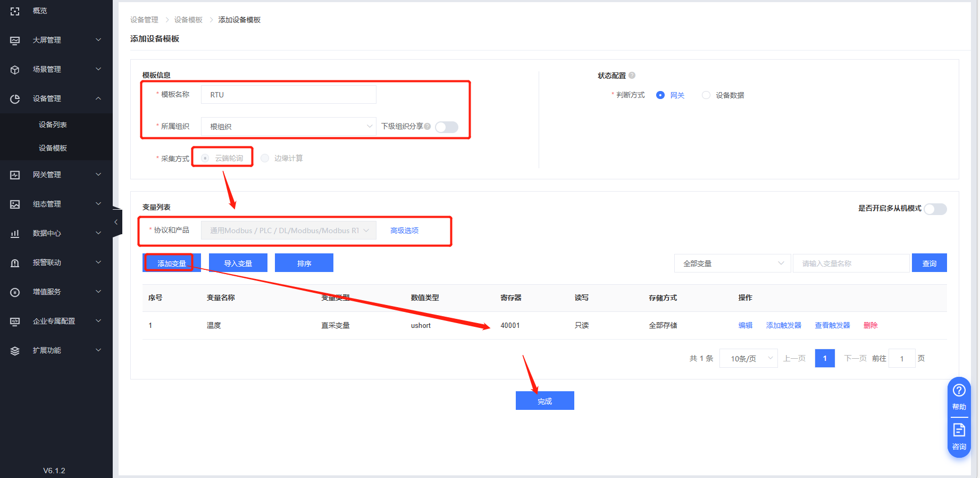The height and width of the screenshot is (478, 980).
Task: Click the 网关管理 gateway icon
Action: [15, 175]
